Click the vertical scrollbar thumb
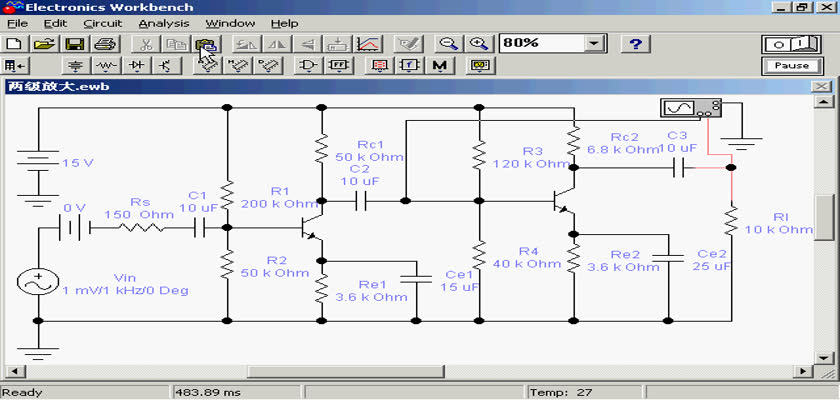Image resolution: width=840 pixels, height=400 pixels. click(x=823, y=217)
